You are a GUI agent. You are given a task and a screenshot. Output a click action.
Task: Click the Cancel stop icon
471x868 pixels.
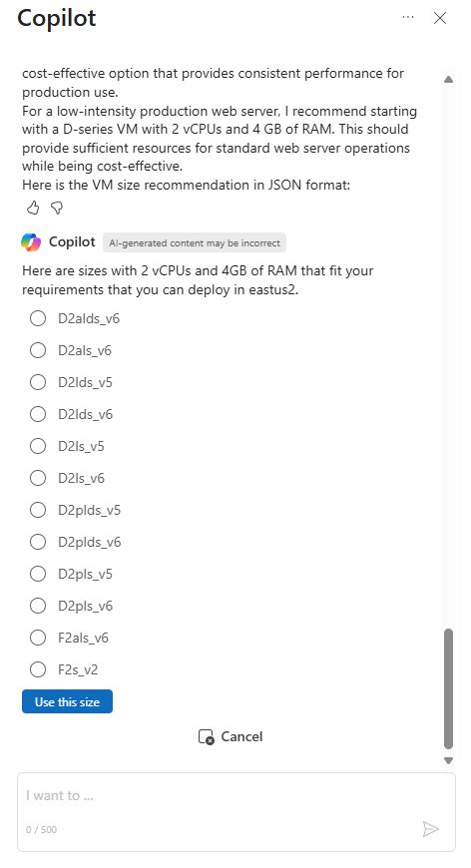[x=206, y=737]
